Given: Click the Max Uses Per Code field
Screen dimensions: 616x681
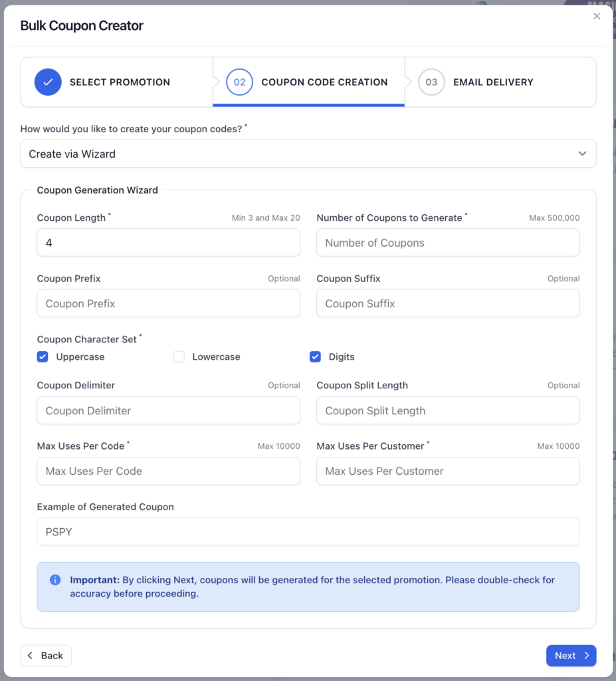Looking at the screenshot, I should 168,471.
